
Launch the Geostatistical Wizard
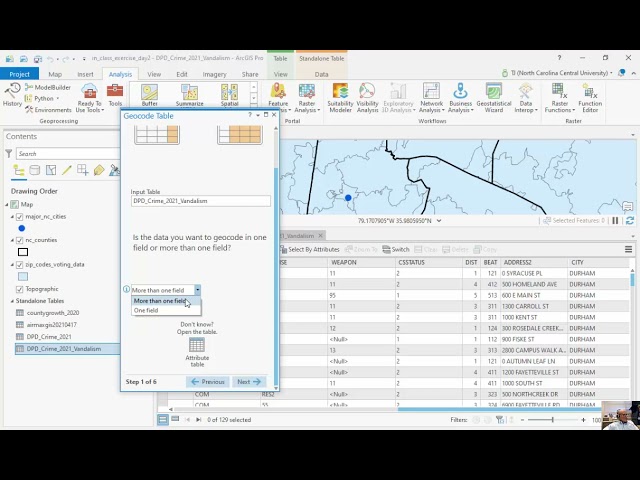point(494,98)
